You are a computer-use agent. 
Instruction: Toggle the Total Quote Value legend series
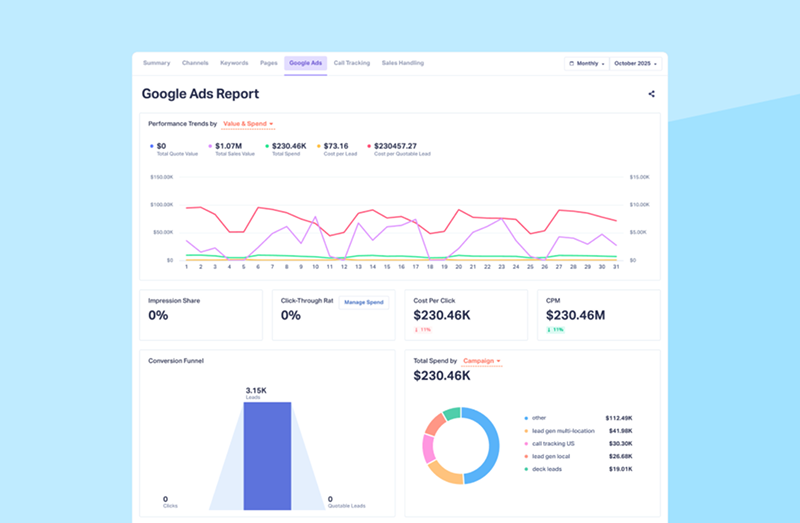click(173, 149)
